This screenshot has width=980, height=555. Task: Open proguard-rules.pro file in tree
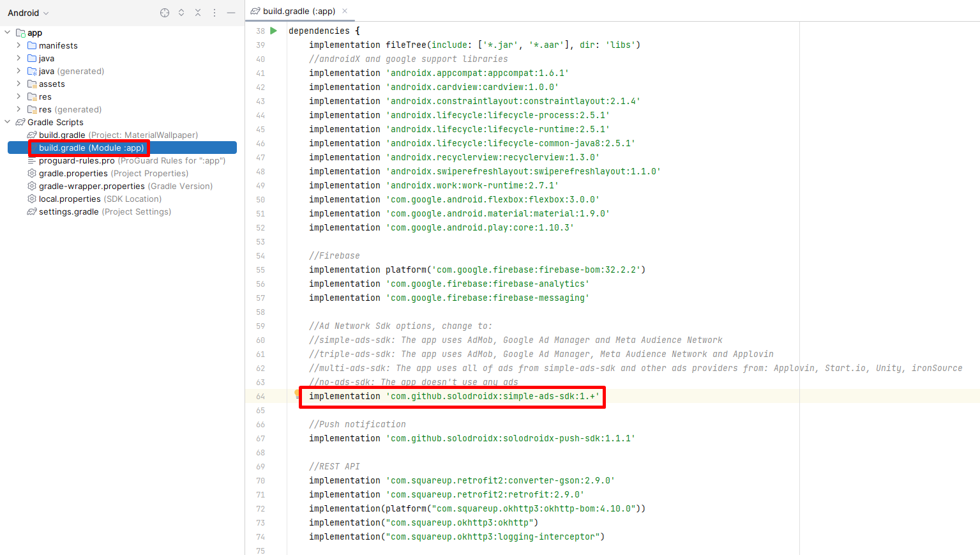(77, 160)
